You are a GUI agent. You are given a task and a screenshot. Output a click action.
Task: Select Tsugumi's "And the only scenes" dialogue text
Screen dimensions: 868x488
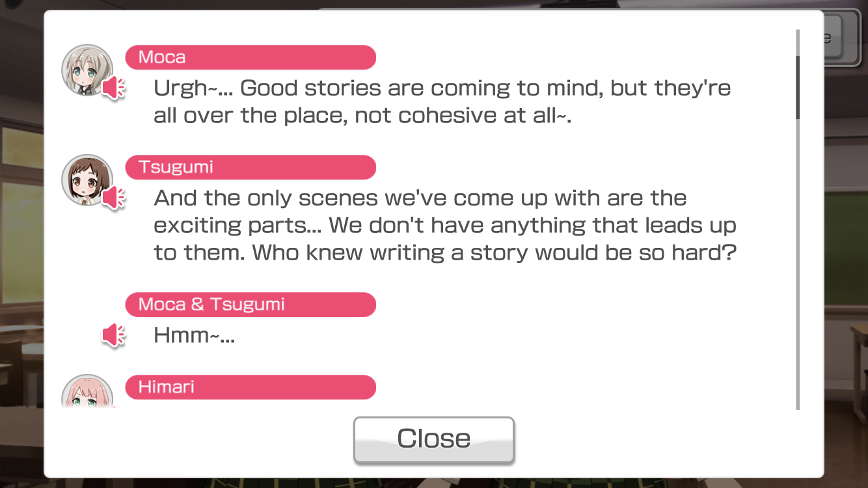point(445,225)
